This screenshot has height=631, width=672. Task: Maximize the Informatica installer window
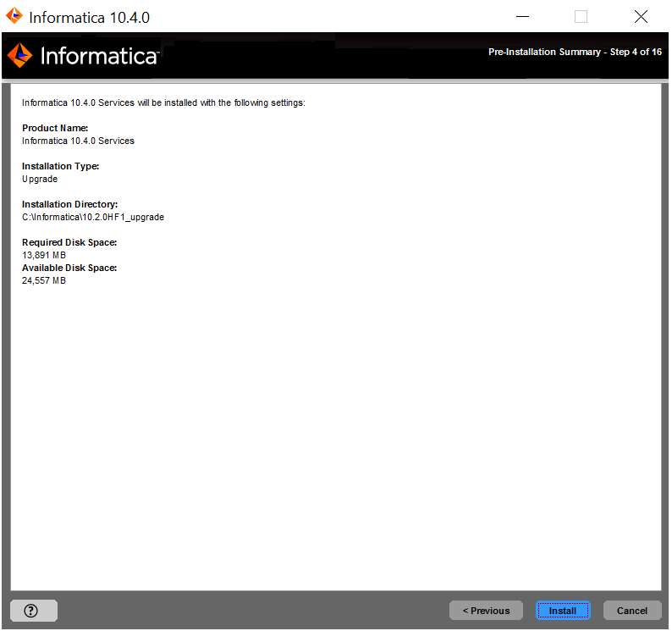click(x=581, y=17)
